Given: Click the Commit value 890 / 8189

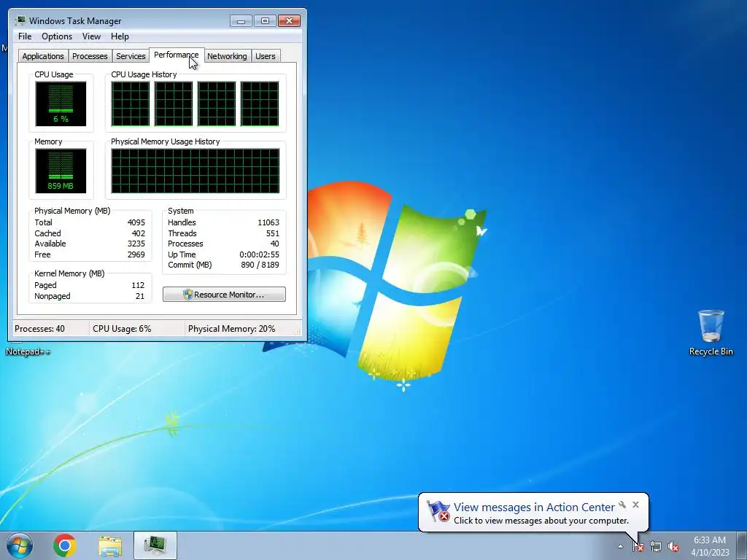Looking at the screenshot, I should point(260,265).
